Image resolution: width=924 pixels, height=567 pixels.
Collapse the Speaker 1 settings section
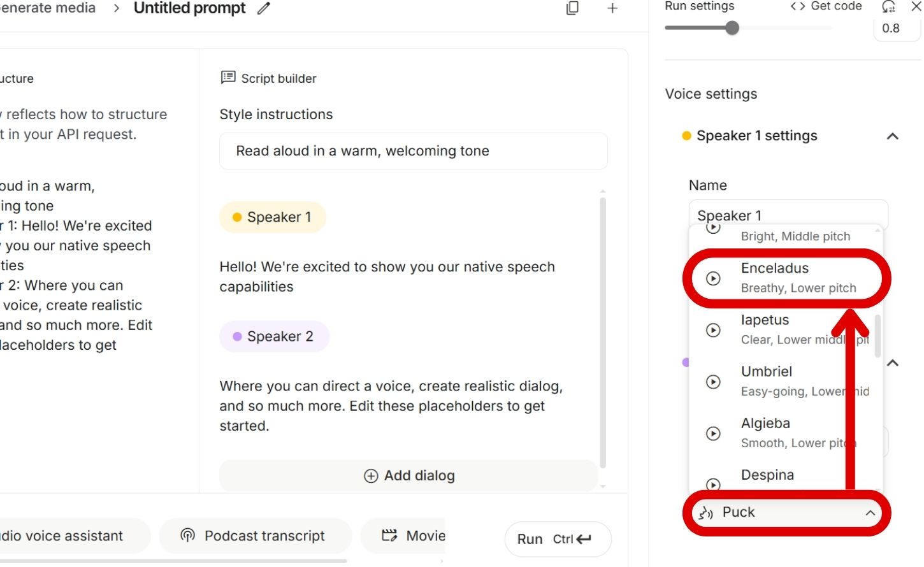coord(892,136)
